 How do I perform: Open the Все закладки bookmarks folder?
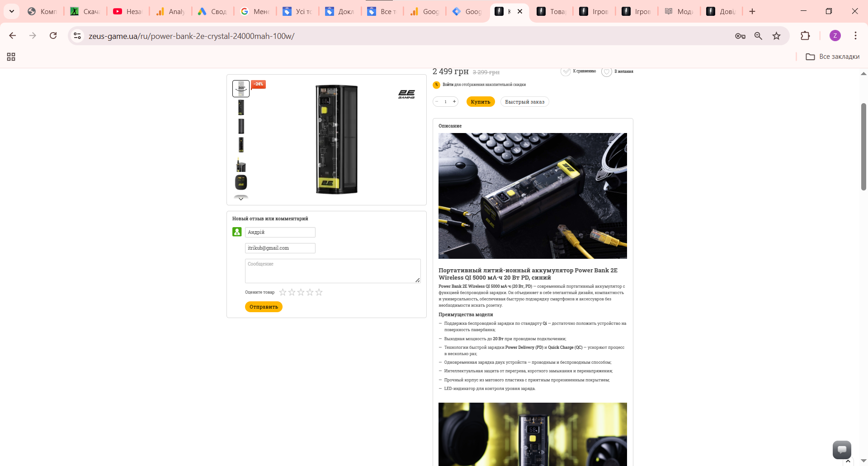(833, 57)
